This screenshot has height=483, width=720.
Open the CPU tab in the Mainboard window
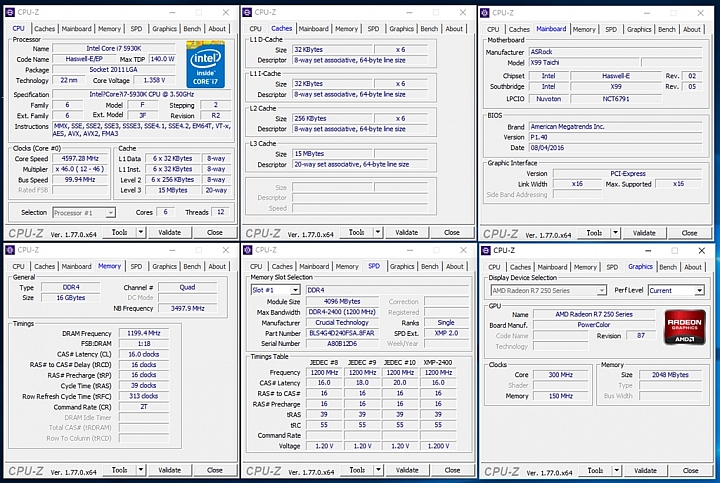point(493,29)
